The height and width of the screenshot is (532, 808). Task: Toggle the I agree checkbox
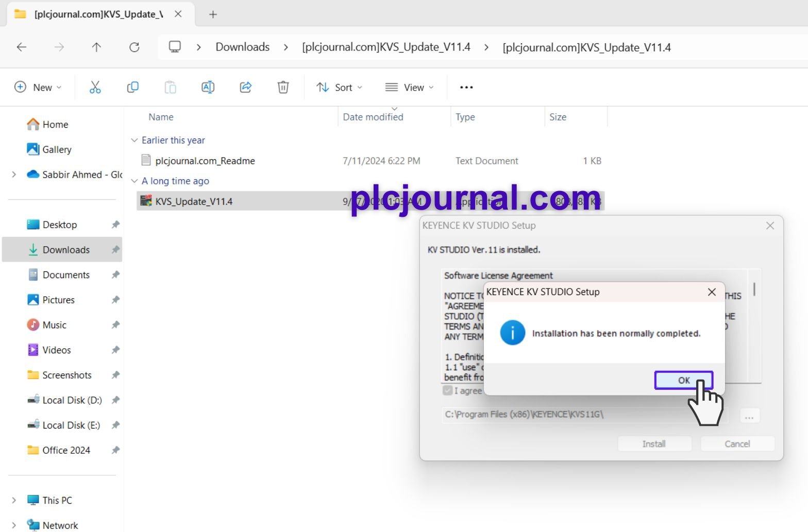pos(448,391)
